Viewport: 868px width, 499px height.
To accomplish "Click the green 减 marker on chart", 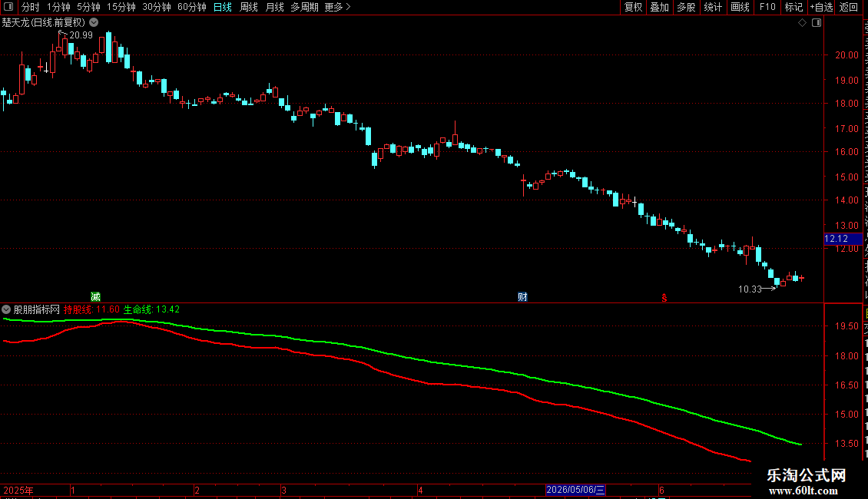I will pos(95,297).
